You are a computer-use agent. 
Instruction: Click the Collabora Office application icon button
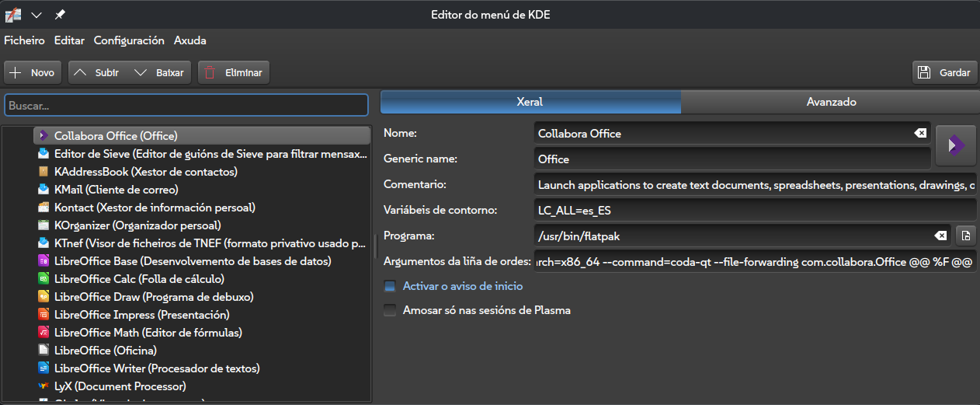(956, 145)
